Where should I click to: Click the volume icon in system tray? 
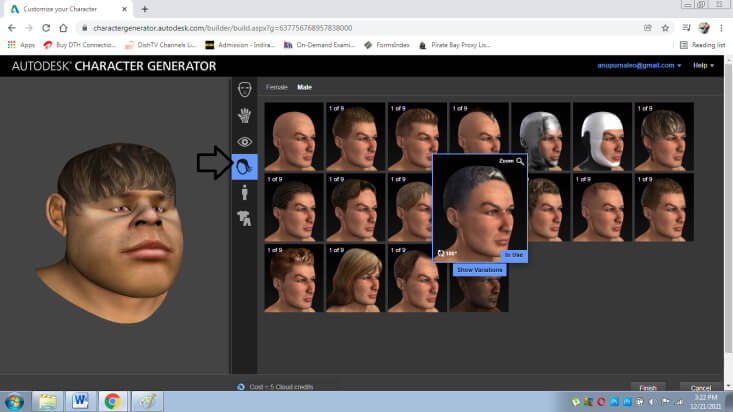[653, 402]
